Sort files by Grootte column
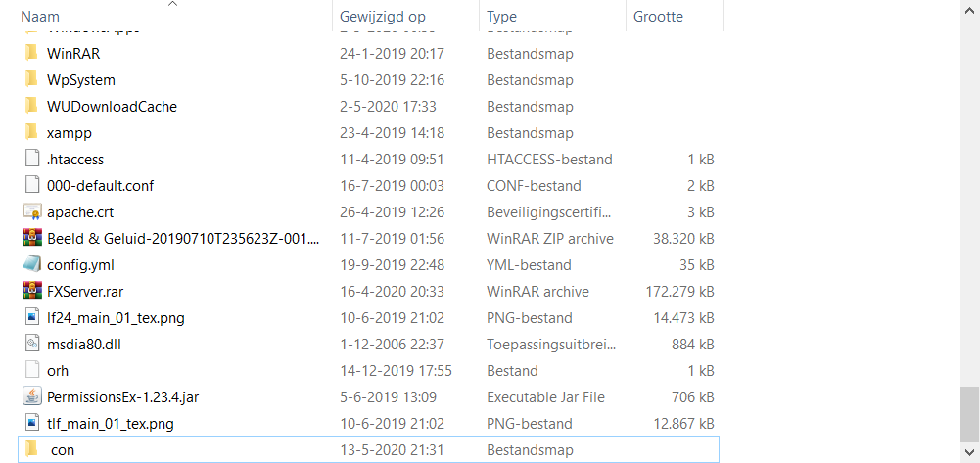Image resolution: width=980 pixels, height=463 pixels. (x=658, y=17)
